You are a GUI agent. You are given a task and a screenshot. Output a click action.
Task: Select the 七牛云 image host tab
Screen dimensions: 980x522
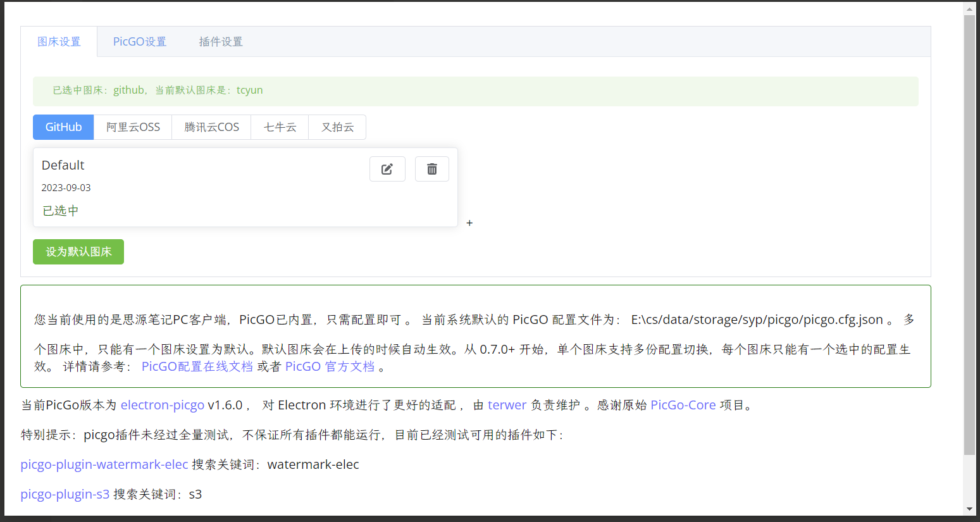click(280, 127)
